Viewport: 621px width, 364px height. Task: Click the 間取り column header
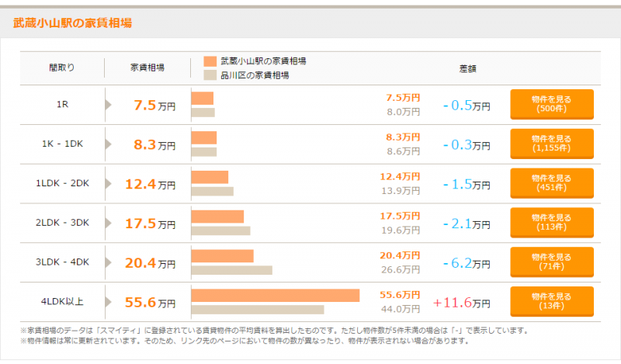[62, 68]
